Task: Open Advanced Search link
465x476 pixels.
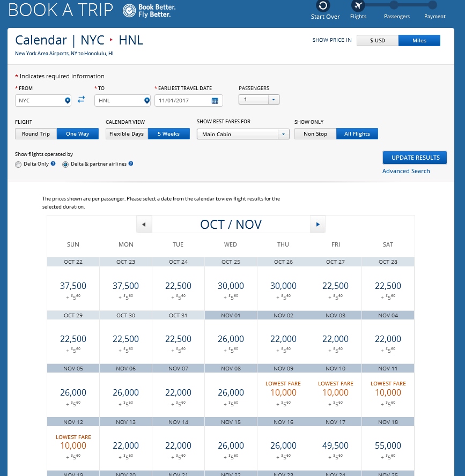Action: pos(406,170)
